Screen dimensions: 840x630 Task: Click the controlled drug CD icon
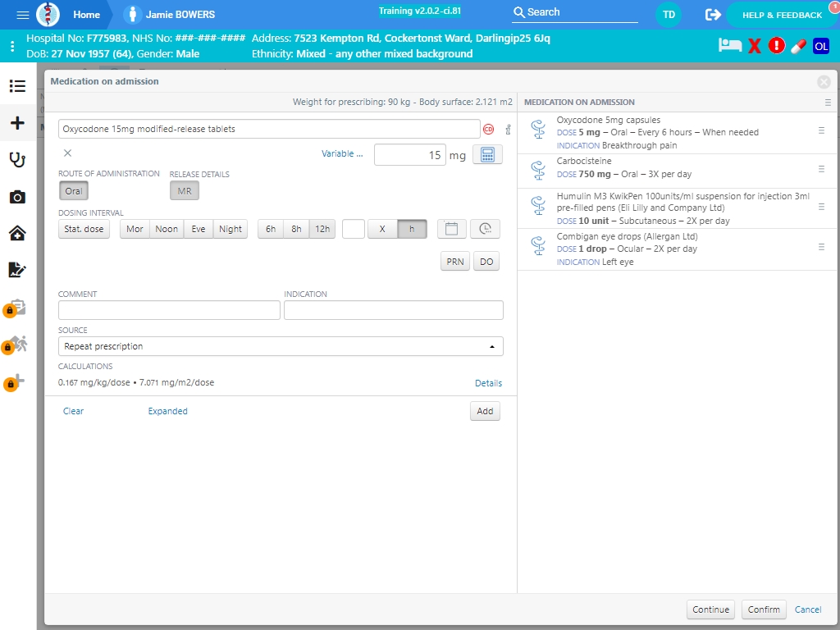click(x=488, y=129)
